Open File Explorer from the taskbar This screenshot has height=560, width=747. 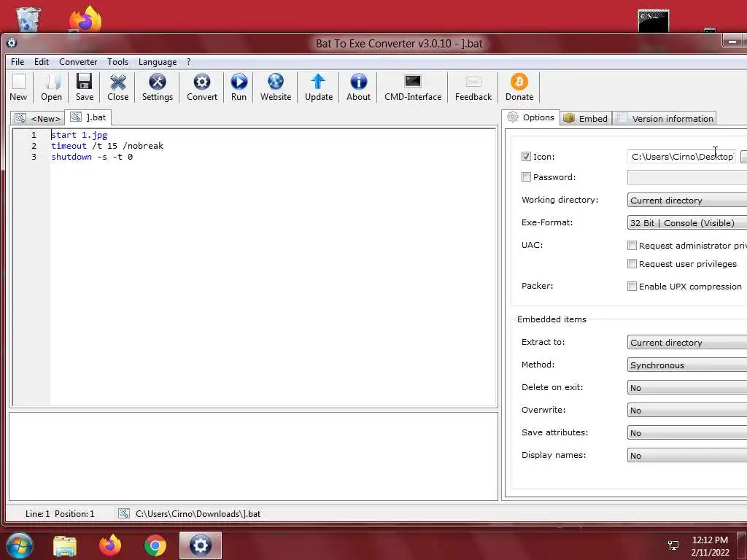(65, 545)
